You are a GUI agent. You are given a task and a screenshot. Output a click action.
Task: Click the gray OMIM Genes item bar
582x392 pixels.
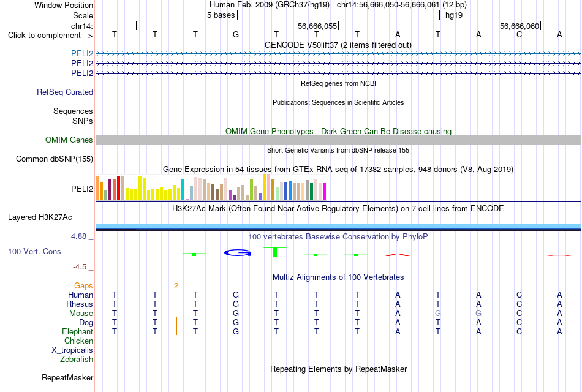[x=338, y=140]
